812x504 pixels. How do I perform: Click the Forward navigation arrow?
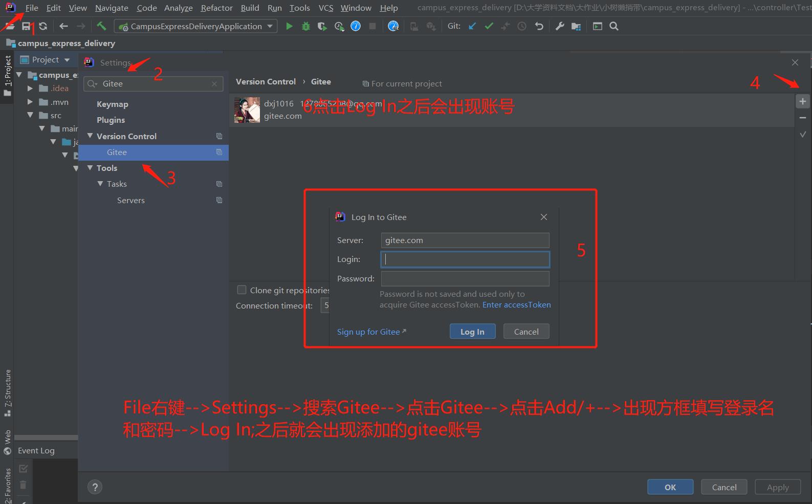81,26
